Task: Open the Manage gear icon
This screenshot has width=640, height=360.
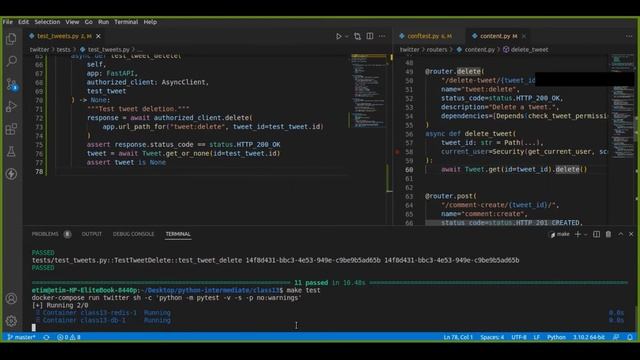Action: pos(11,321)
